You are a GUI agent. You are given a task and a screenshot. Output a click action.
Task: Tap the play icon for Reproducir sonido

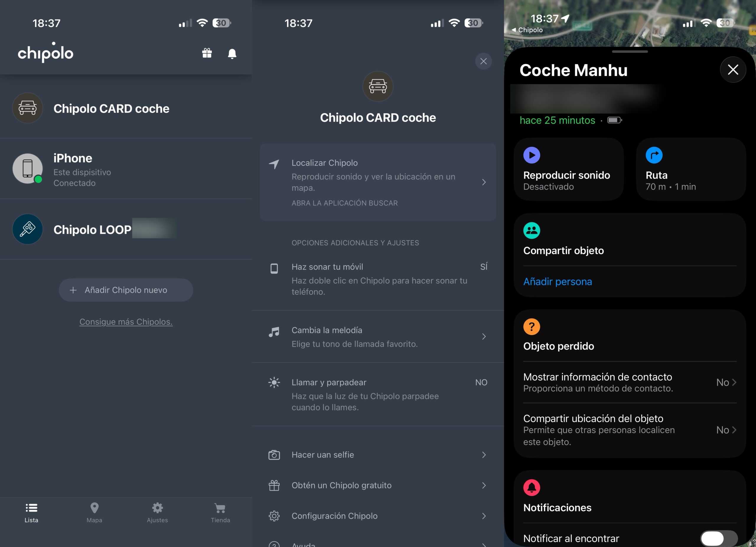pos(532,155)
